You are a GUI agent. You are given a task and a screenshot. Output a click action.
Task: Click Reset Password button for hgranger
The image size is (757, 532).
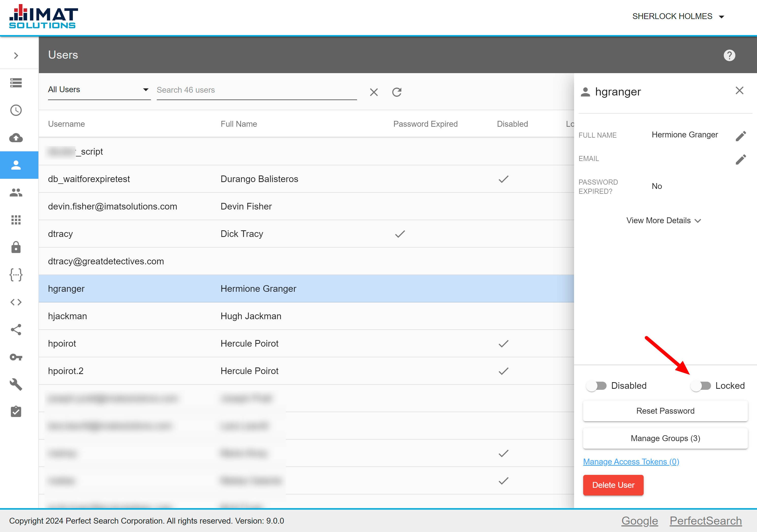tap(665, 411)
